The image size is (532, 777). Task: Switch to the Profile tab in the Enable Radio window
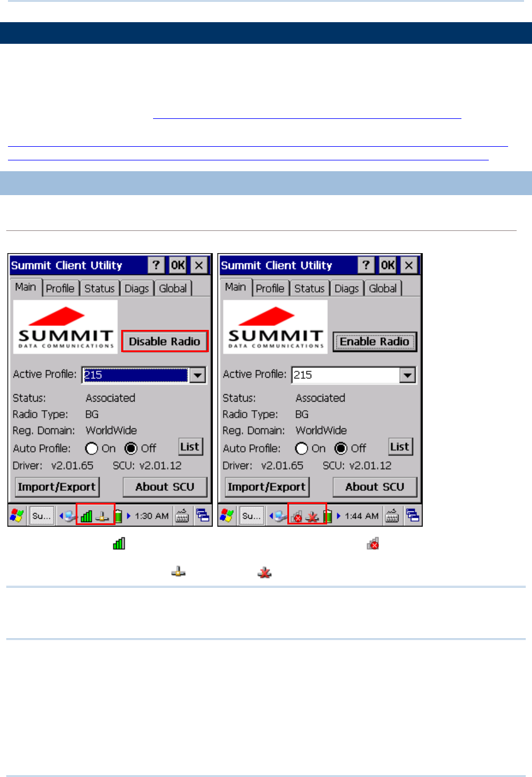pyautogui.click(x=270, y=288)
